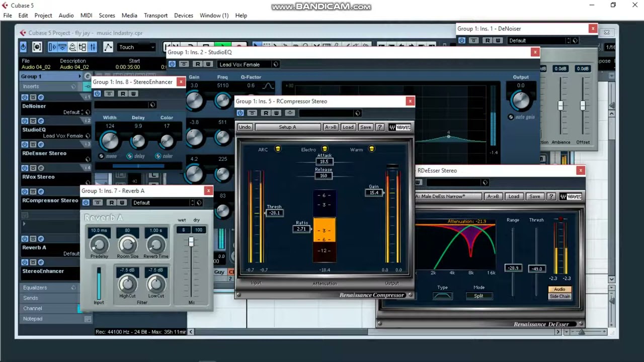
Task: Open Setup A preset menu in RCompressor
Action: pos(287,127)
